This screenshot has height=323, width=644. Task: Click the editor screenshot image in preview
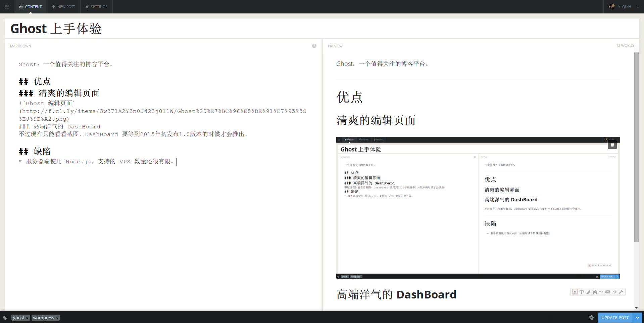click(x=478, y=208)
